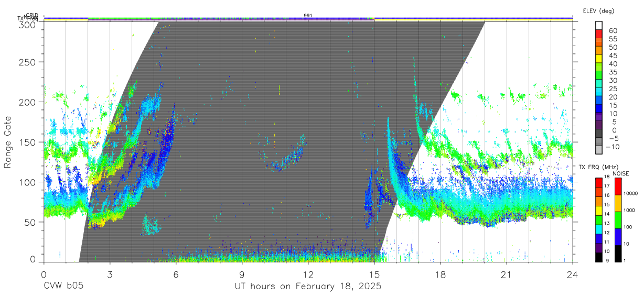Click the "21" hour tick on the UT axis

pyautogui.click(x=507, y=274)
